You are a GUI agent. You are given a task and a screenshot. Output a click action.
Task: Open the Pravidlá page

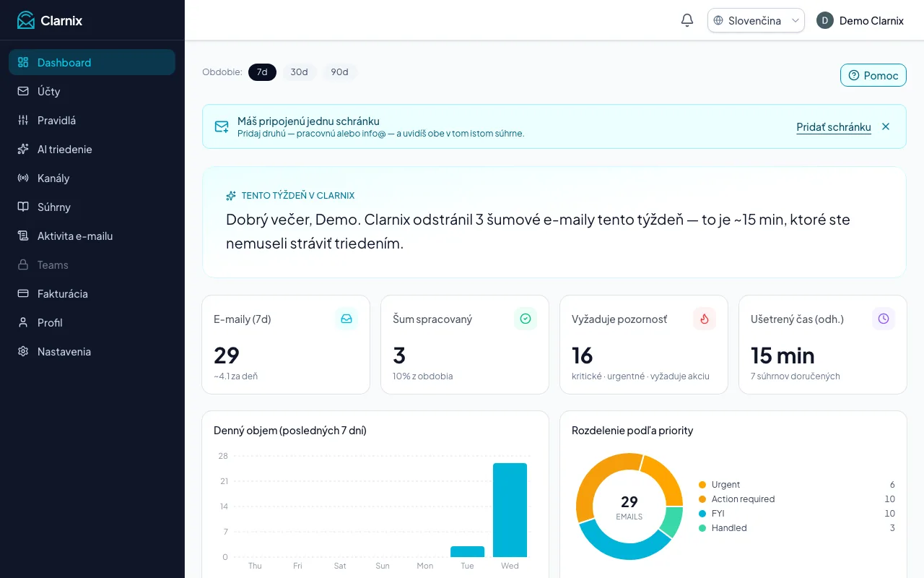click(92, 120)
